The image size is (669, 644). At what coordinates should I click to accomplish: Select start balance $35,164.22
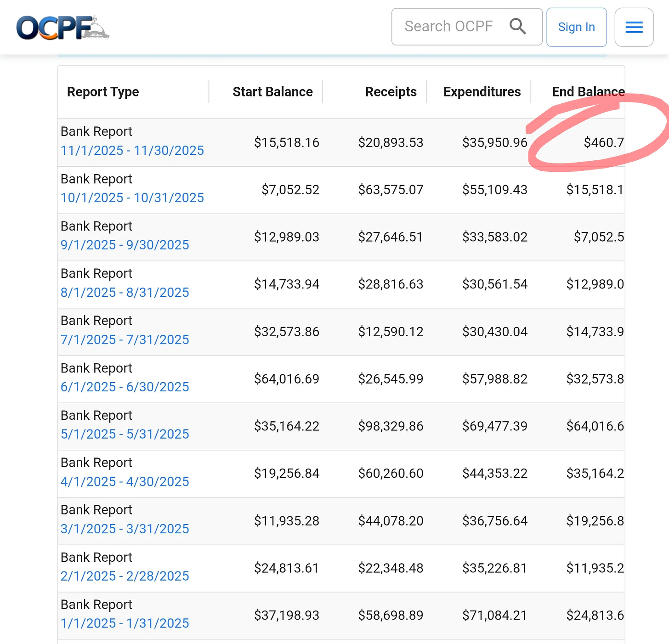(287, 426)
